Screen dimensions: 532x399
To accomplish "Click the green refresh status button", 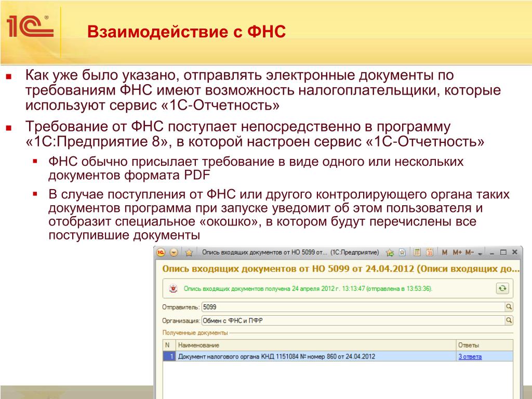I will pyautogui.click(x=502, y=288).
